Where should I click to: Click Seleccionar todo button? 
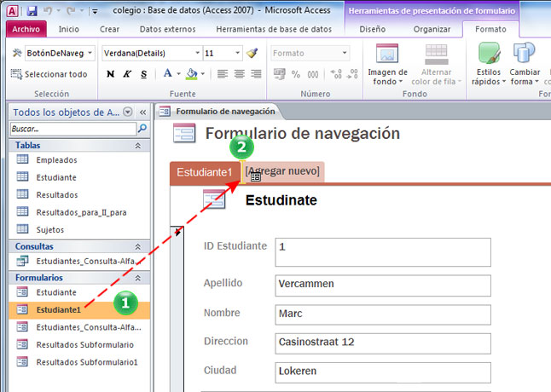49,74
